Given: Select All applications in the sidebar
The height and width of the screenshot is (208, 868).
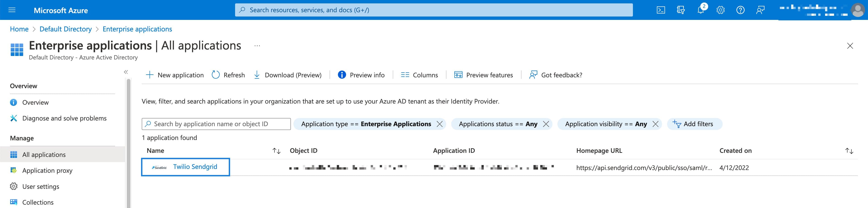Looking at the screenshot, I should (44, 154).
